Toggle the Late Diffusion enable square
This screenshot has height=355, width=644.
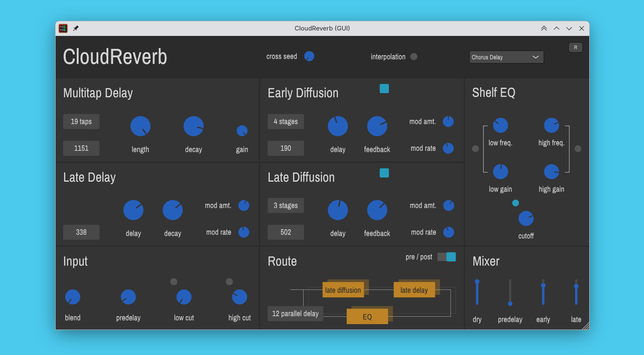pyautogui.click(x=384, y=173)
